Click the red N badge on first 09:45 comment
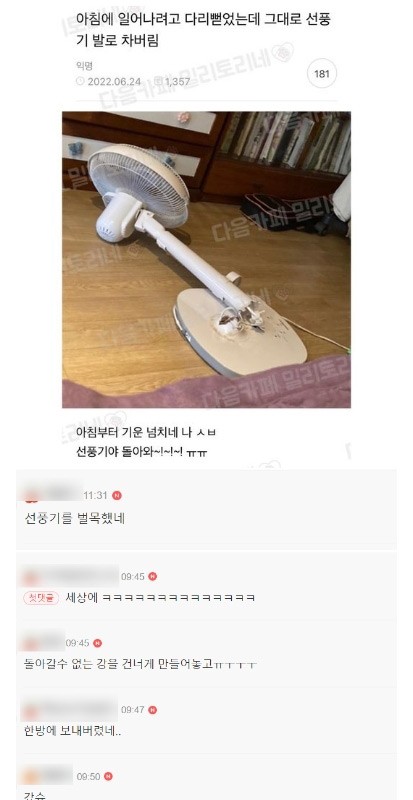 [x=153, y=577]
